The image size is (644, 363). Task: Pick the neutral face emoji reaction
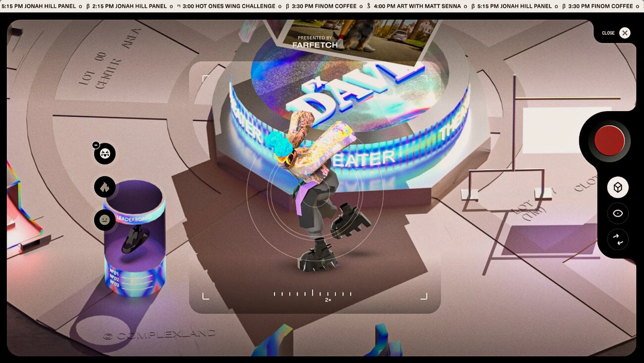point(105,220)
